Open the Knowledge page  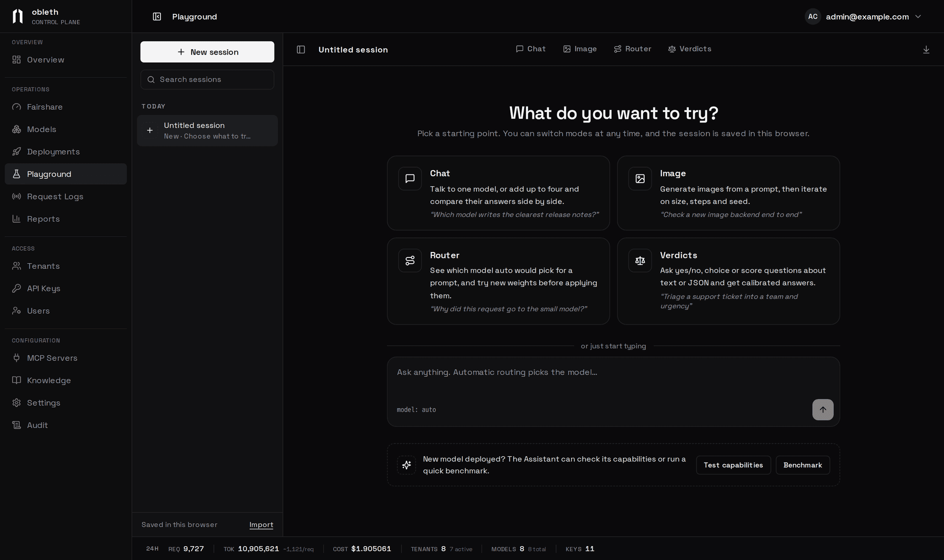coord(66,380)
